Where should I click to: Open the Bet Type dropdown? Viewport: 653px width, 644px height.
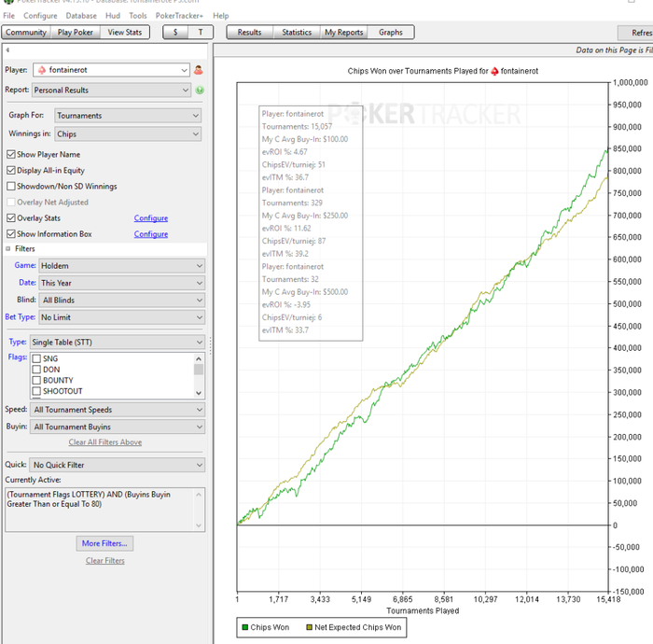(121, 317)
